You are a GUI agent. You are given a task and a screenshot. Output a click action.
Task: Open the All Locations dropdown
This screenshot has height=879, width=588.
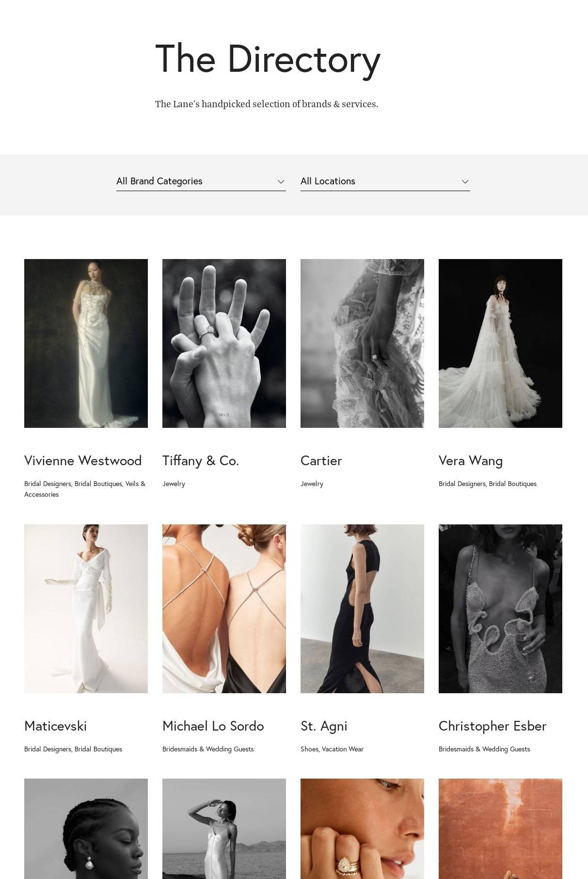(x=385, y=181)
